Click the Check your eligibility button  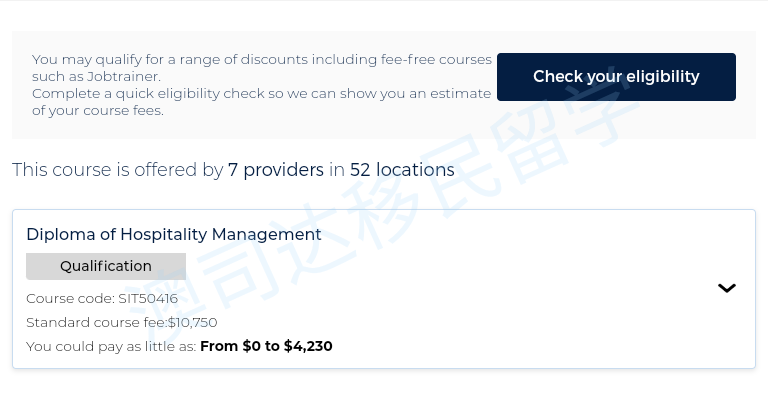[616, 77]
